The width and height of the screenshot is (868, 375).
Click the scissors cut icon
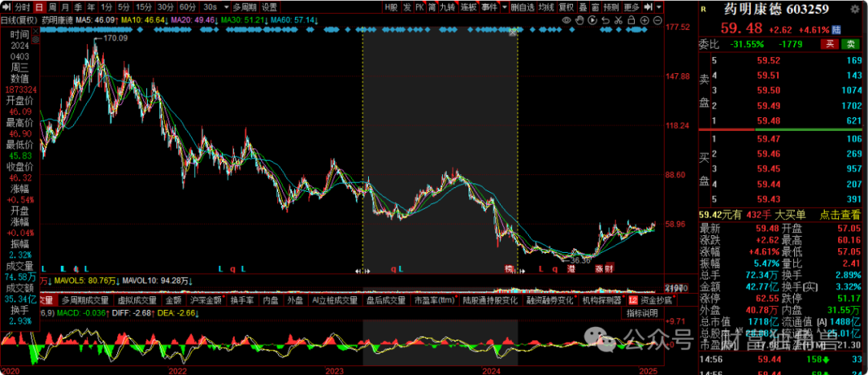pyautogui.click(x=618, y=20)
